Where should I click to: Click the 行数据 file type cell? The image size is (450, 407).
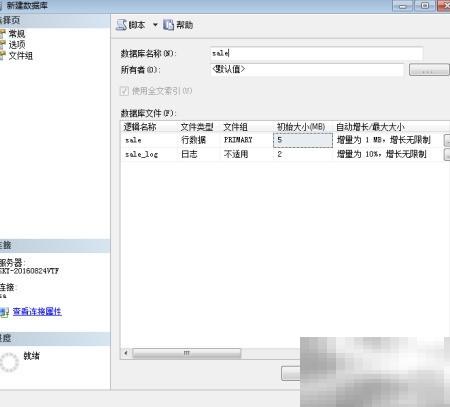pyautogui.click(x=198, y=140)
